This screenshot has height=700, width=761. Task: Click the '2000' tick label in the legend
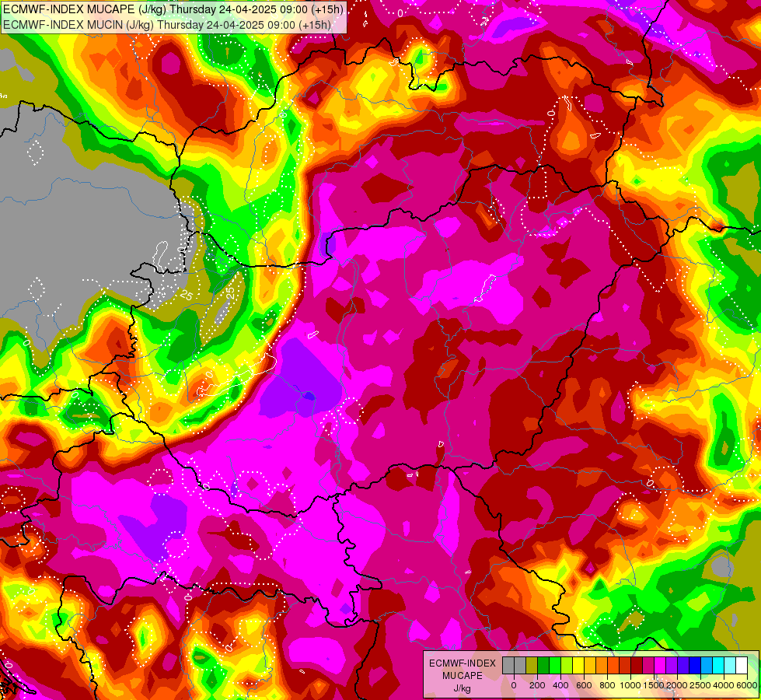coord(678,685)
